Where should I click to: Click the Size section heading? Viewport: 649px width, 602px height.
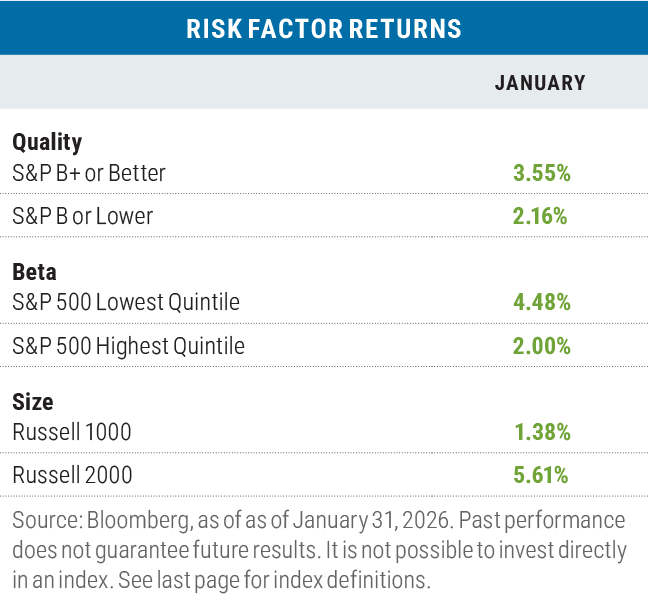coord(32,402)
